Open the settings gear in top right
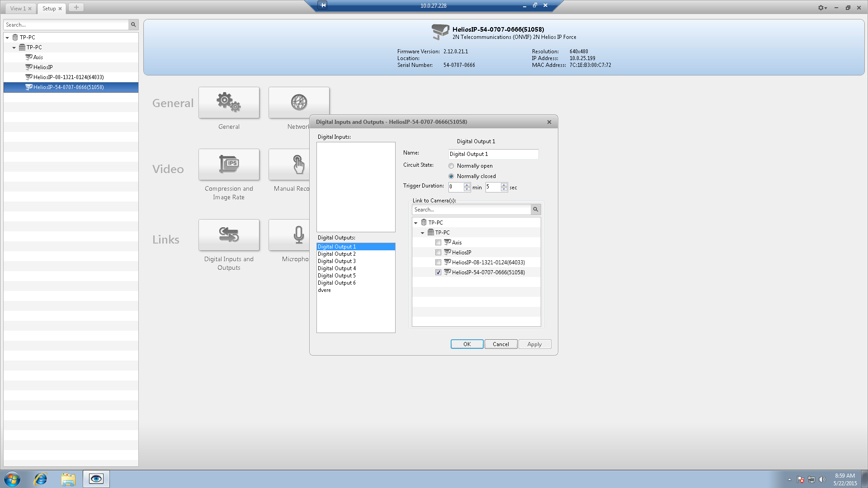The image size is (868, 488). pyautogui.click(x=821, y=8)
